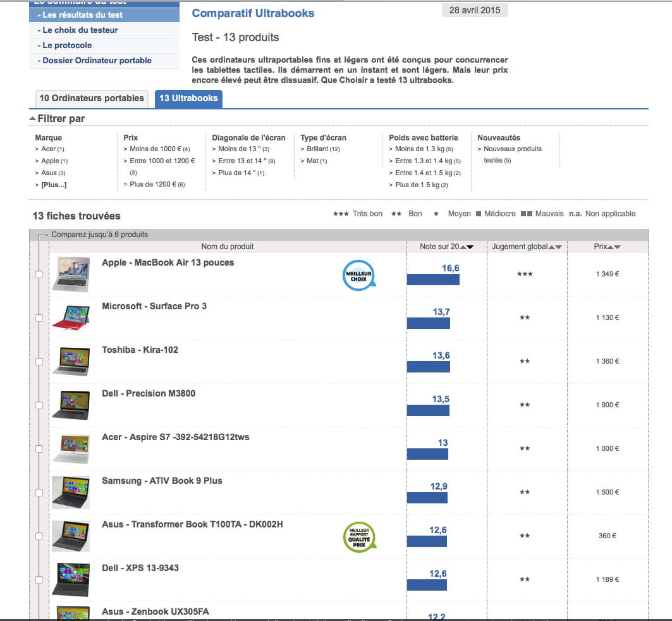
Task: Click the Meilleur Rapport Qualité Prix badge
Action: click(360, 537)
